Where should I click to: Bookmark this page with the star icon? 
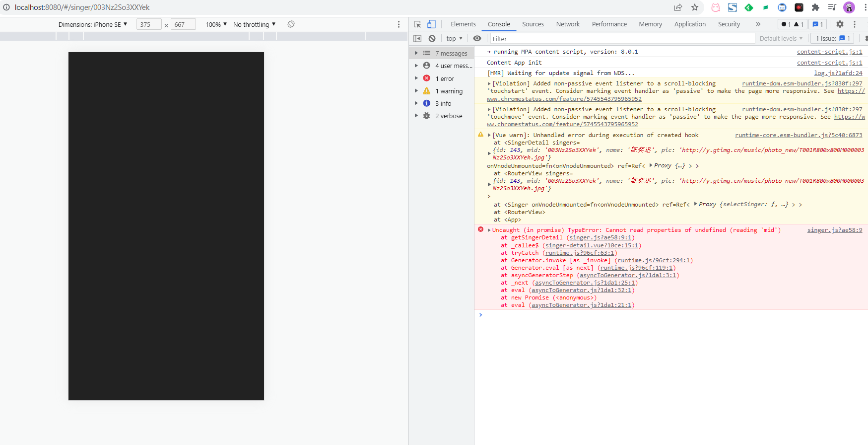click(695, 7)
